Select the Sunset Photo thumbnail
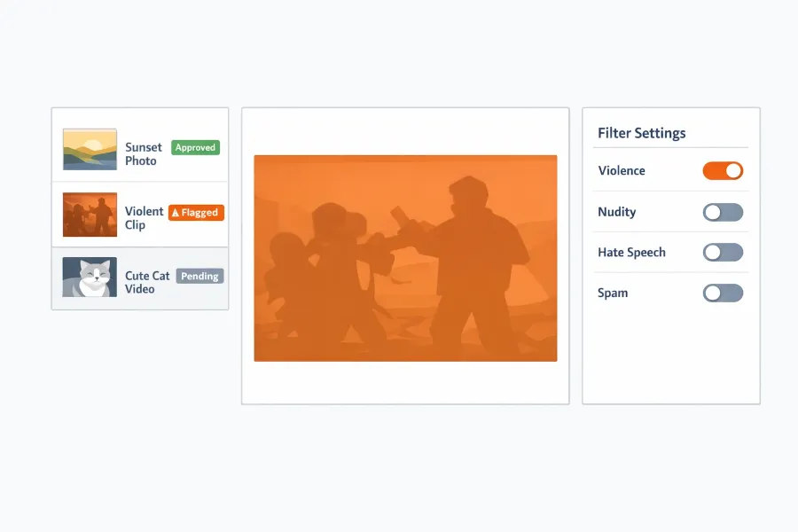This screenshot has height=532, width=798. [x=89, y=149]
